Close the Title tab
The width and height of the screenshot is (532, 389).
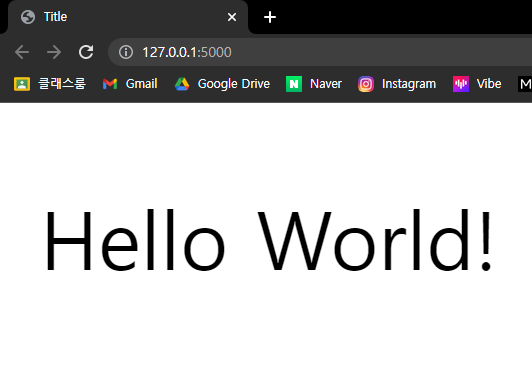(x=232, y=17)
